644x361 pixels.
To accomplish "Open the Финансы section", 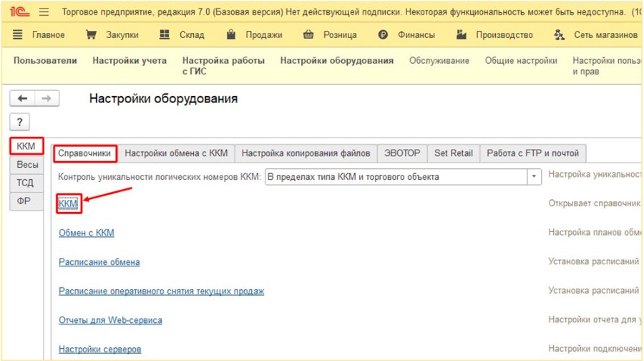I will (x=416, y=35).
